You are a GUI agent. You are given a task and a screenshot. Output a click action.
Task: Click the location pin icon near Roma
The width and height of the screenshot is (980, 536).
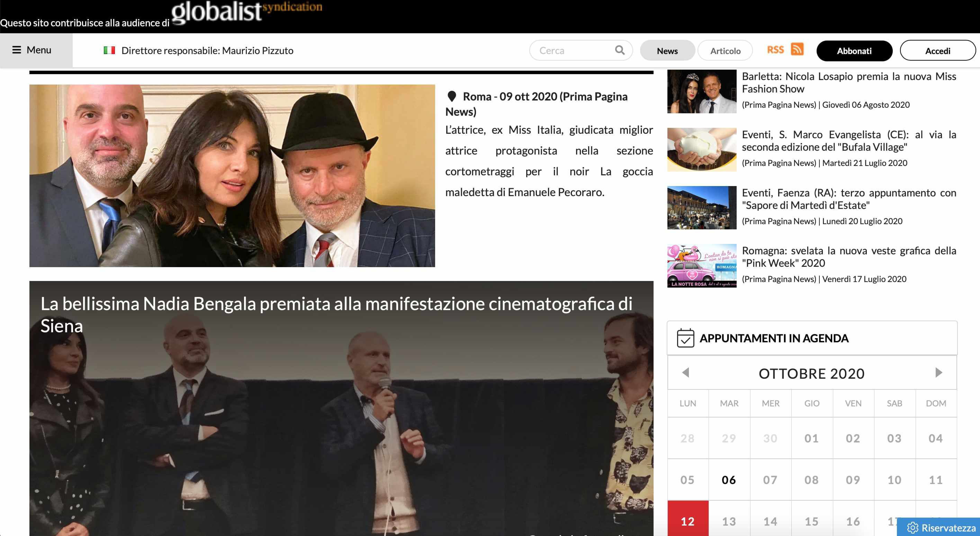(452, 96)
